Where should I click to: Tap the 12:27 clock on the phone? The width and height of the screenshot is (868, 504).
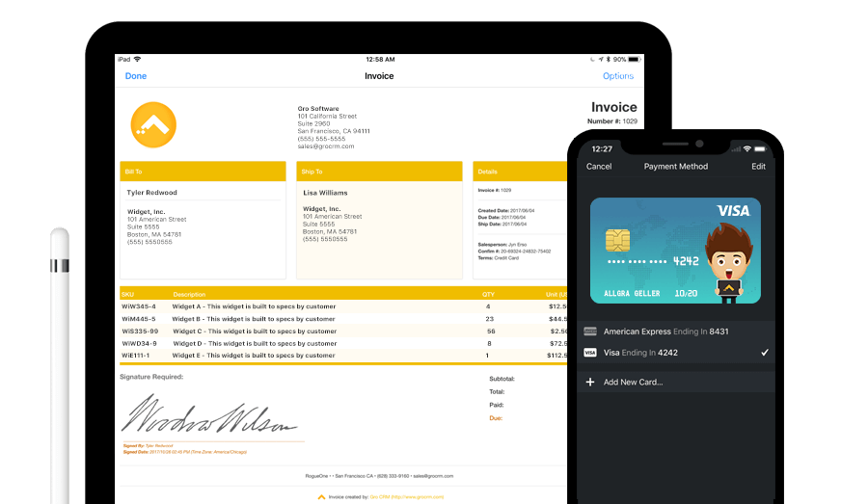(602, 148)
